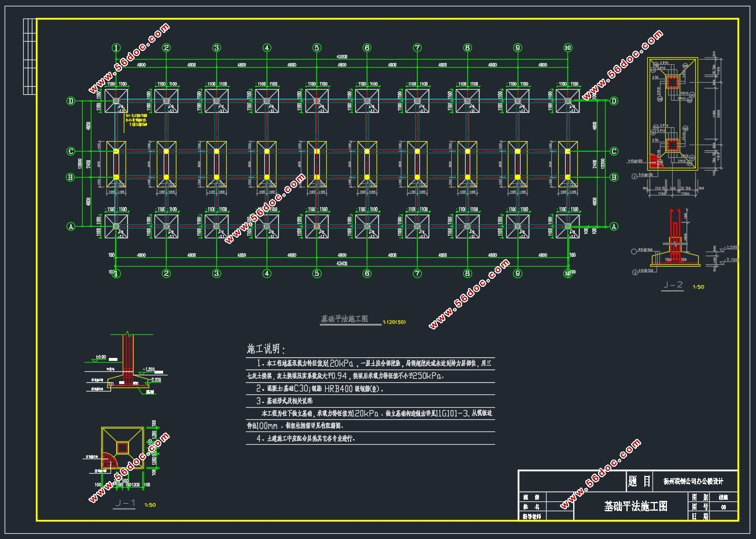Click the 43200 overall dimension text

click(342, 57)
